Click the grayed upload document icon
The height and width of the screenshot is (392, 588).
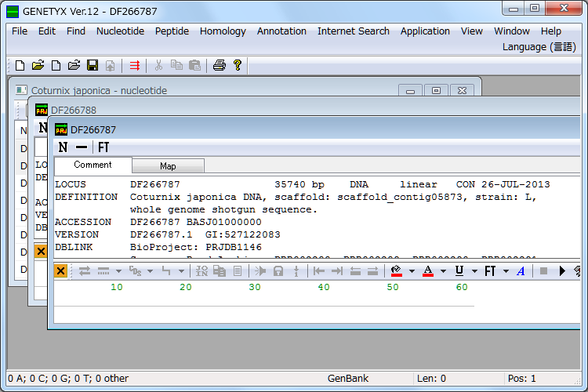(x=110, y=66)
